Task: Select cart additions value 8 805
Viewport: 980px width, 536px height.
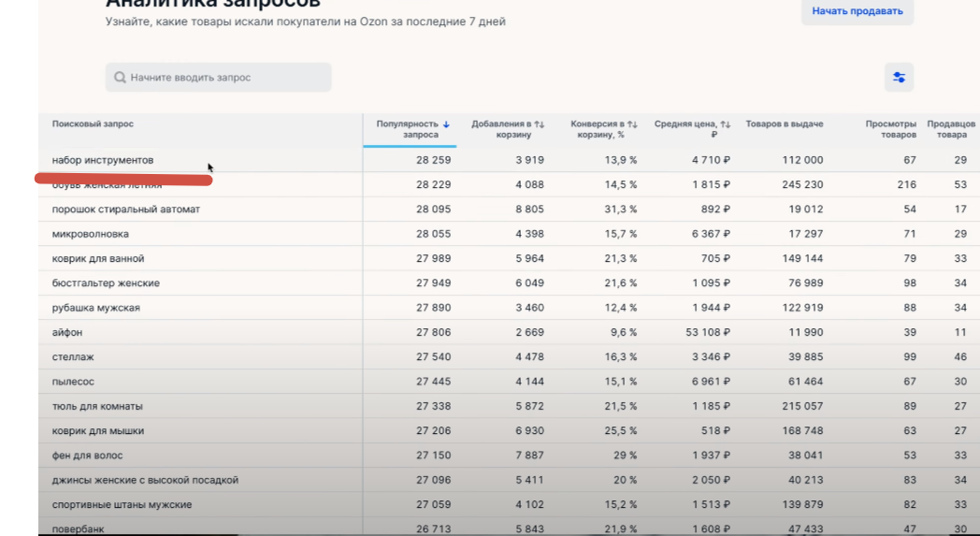Action: (529, 210)
